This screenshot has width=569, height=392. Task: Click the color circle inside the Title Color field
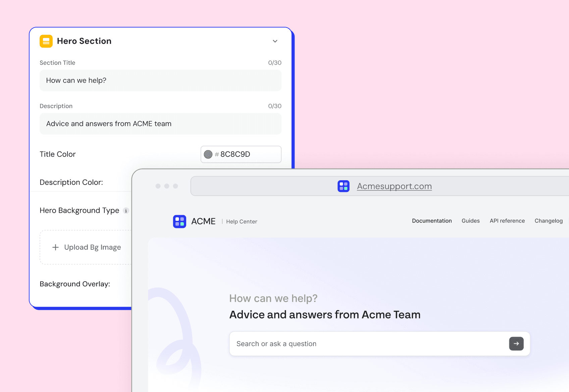(209, 154)
